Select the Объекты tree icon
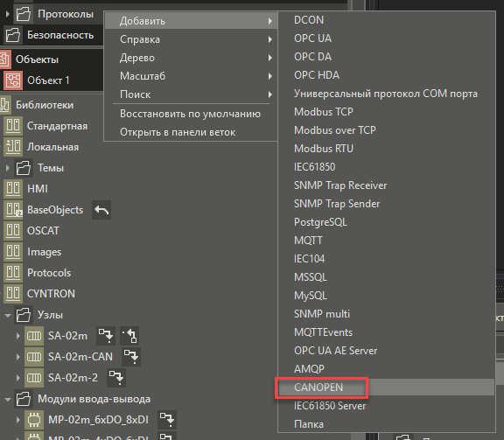The height and width of the screenshot is (440, 504). pyautogui.click(x=4, y=59)
